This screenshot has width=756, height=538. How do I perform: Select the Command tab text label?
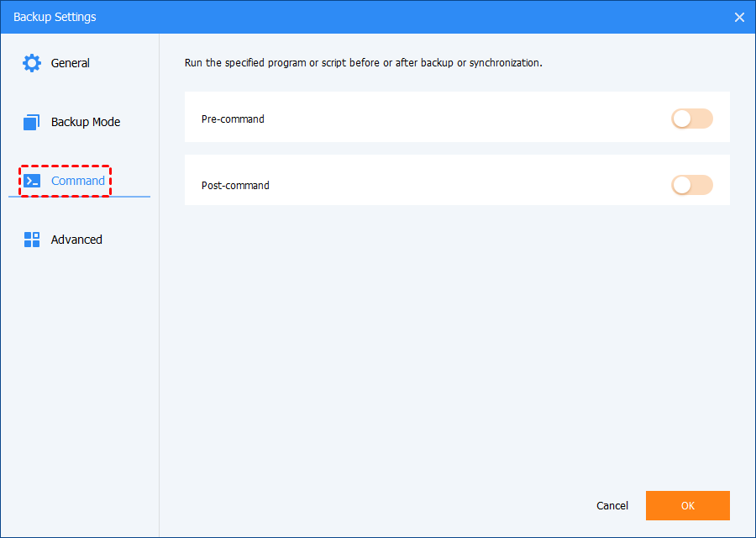point(78,181)
